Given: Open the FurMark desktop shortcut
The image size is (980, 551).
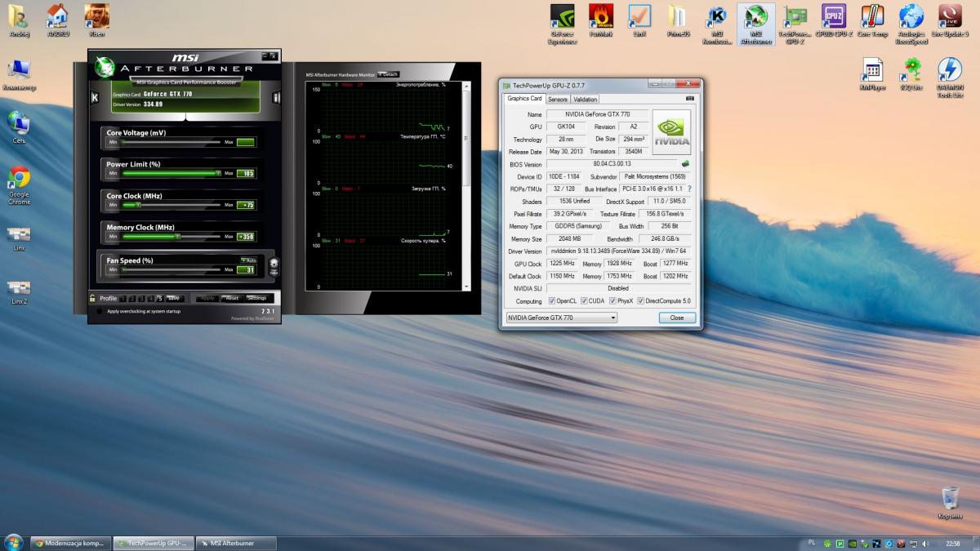Looking at the screenshot, I should point(603,16).
